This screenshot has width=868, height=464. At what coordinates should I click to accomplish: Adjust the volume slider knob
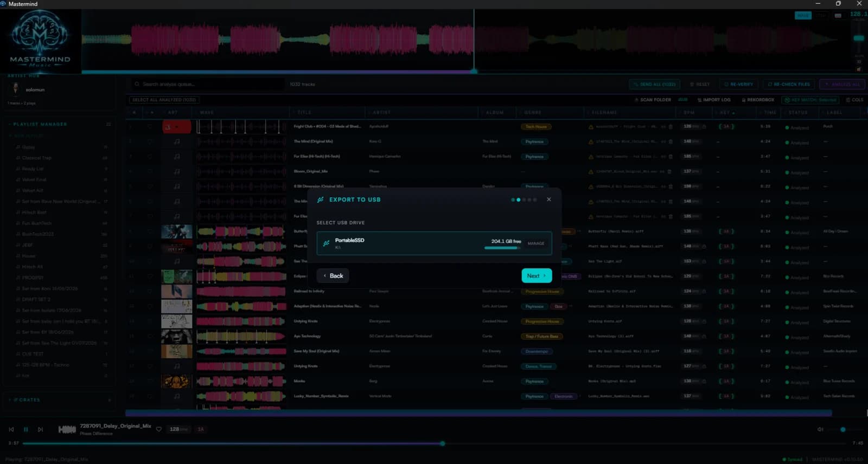pos(843,429)
